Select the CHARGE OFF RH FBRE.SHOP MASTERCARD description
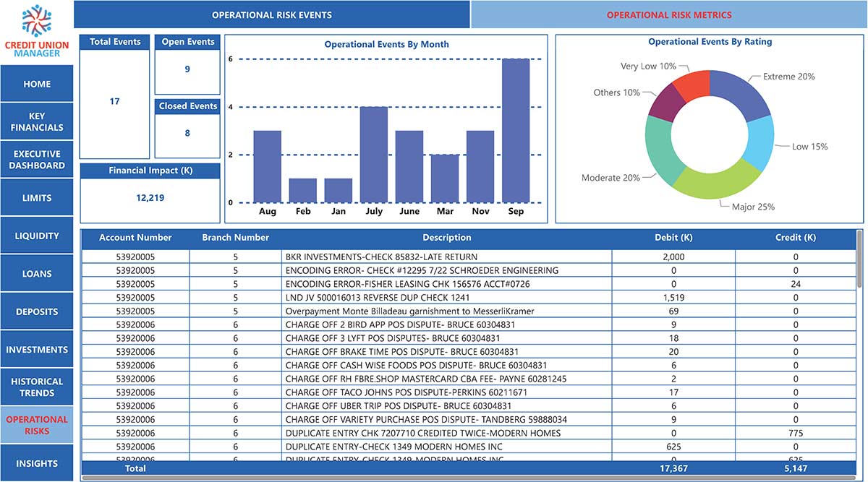Image resolution: width=868 pixels, height=482 pixels. (x=426, y=379)
